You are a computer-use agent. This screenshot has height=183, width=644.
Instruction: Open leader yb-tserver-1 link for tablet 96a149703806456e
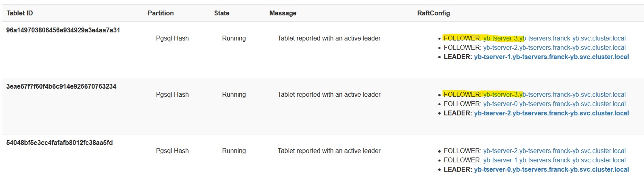coord(551,57)
